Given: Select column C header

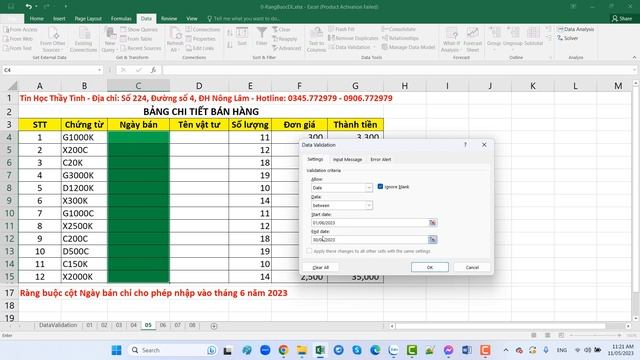Looking at the screenshot, I should click(x=138, y=86).
